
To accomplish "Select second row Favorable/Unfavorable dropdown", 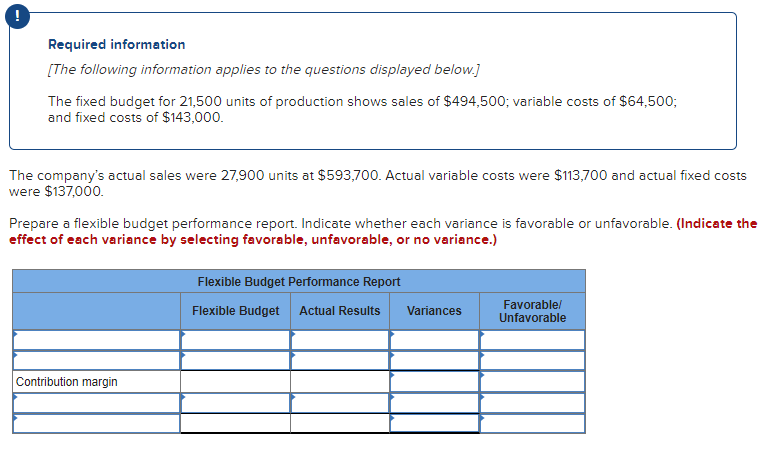I will tap(532, 360).
